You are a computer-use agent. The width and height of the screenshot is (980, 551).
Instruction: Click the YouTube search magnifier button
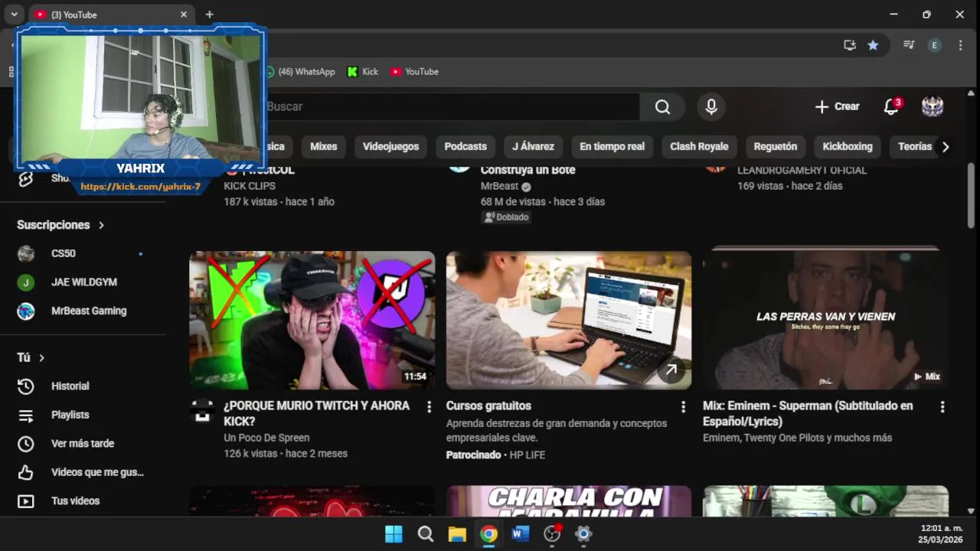(x=662, y=106)
